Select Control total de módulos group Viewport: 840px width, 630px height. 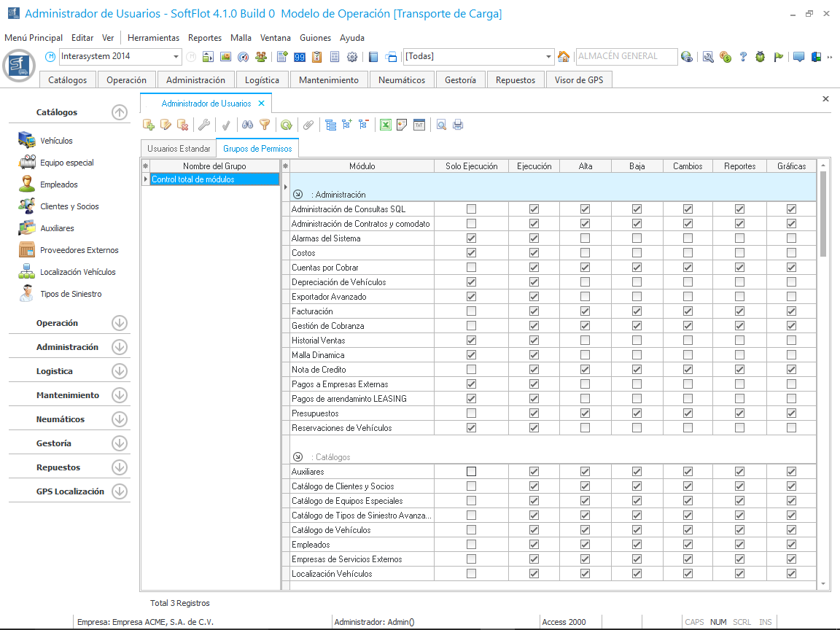[x=211, y=179]
